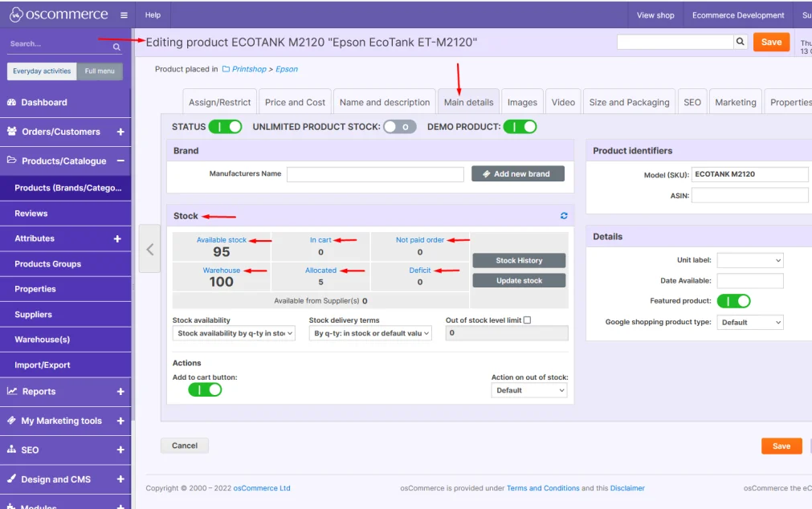Enable the Out of stock level limit checkbox
Screen dimensions: 812x509
tap(528, 319)
